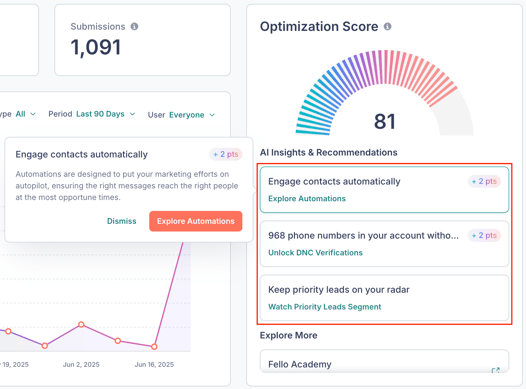Click the Optimization Score info icon
The height and width of the screenshot is (389, 526).
tap(387, 26)
